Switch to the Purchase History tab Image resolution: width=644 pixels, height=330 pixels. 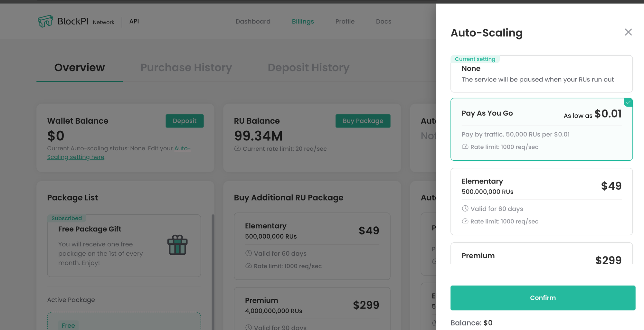[x=186, y=68]
